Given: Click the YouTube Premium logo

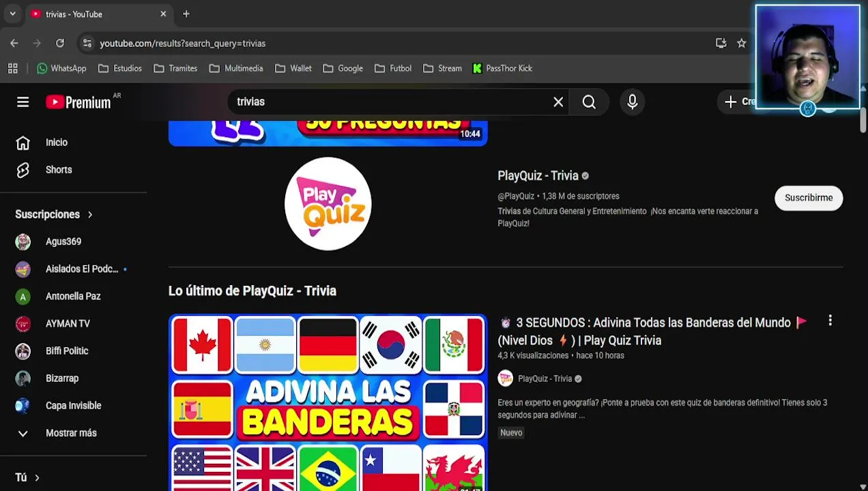Looking at the screenshot, I should (78, 102).
